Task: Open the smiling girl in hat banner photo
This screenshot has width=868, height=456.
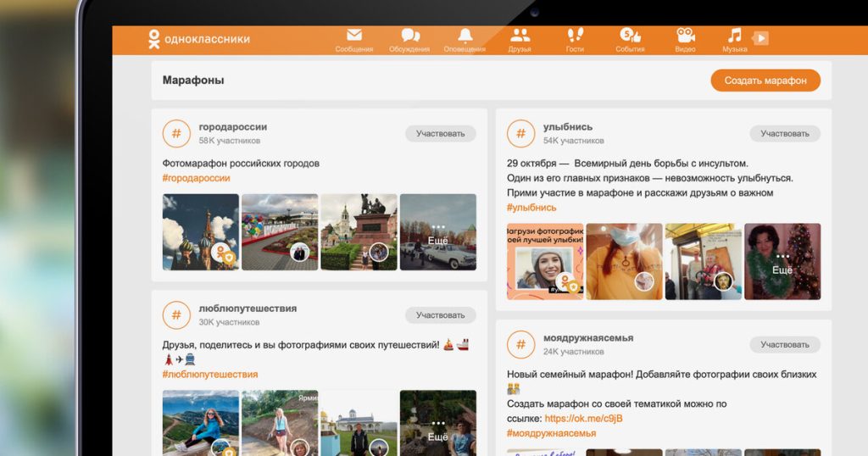Action: [x=545, y=261]
